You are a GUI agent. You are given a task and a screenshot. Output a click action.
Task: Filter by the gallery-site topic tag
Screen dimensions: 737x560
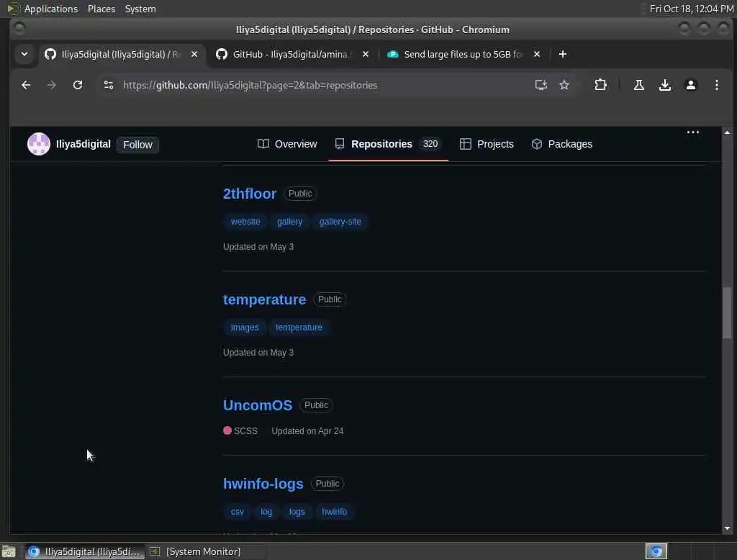(340, 222)
